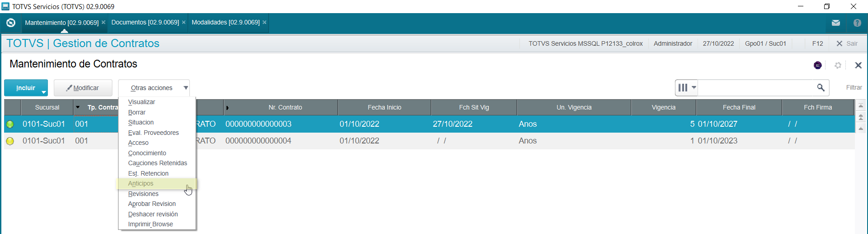Screen dimensions: 868x234
Task: Click the TOTVS home logo icon
Action: point(11,23)
